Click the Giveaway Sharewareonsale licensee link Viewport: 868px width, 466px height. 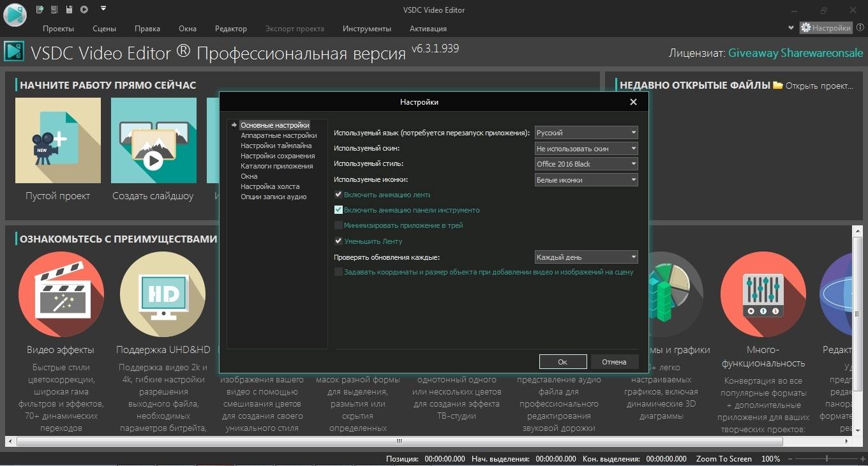tap(796, 53)
